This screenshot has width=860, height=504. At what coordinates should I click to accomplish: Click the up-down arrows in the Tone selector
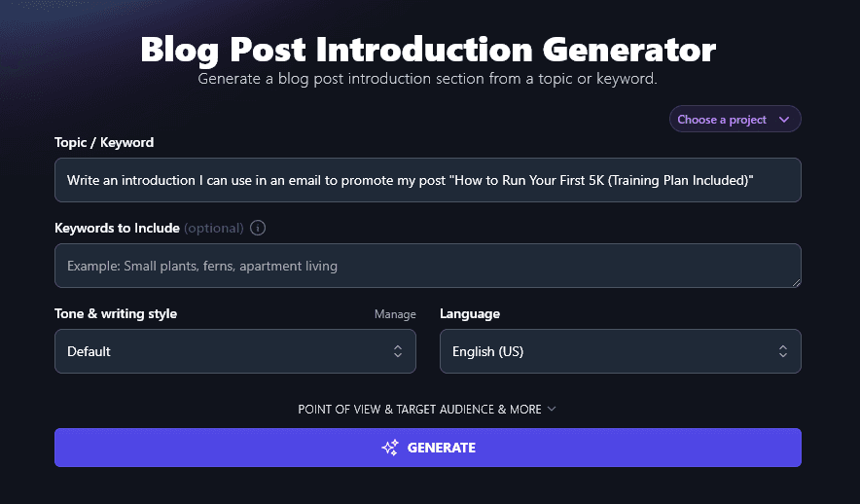[x=397, y=351]
